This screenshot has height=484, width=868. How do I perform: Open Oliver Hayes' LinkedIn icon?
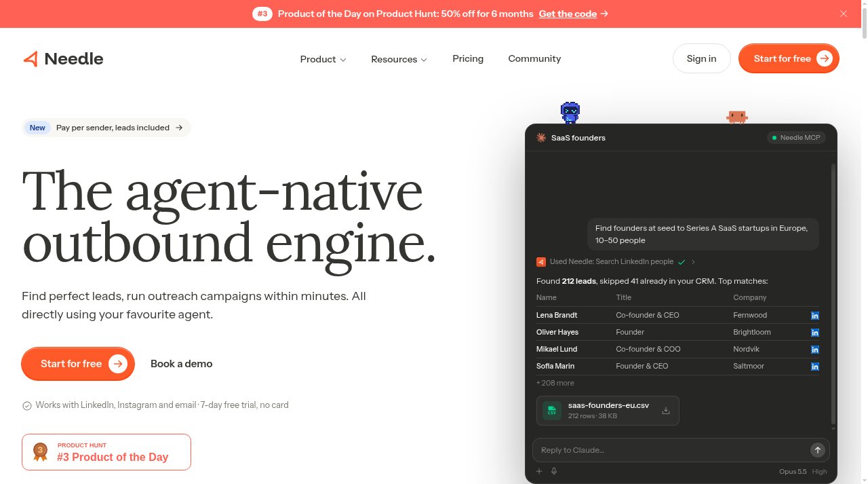pyautogui.click(x=815, y=333)
